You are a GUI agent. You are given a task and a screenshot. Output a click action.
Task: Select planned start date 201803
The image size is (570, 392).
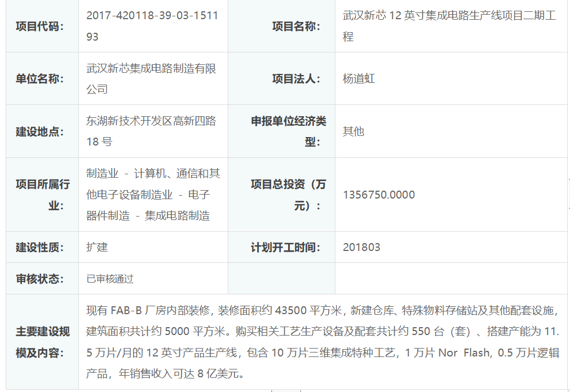click(x=361, y=247)
